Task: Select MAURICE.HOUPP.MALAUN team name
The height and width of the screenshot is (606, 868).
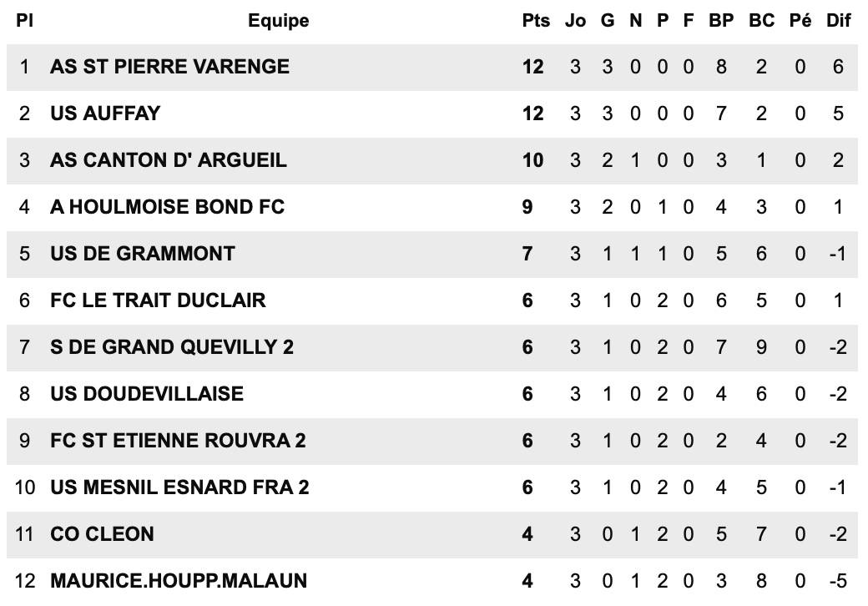Action: click(x=179, y=580)
